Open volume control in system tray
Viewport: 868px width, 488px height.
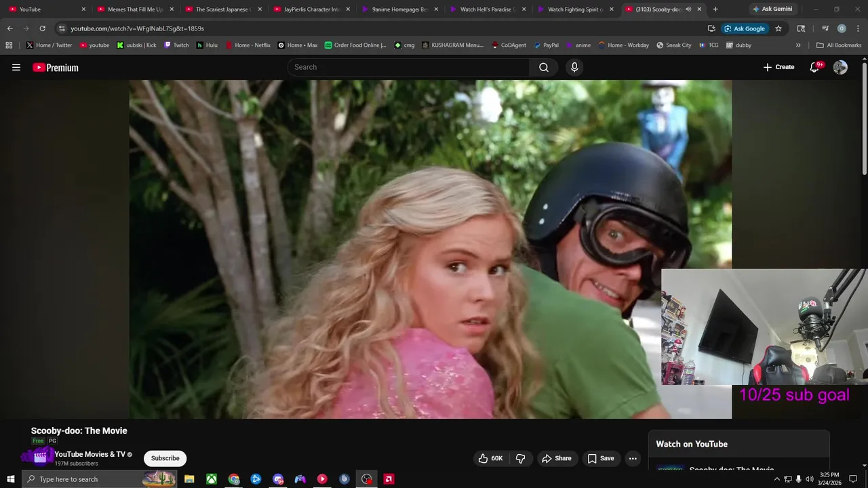coord(809,479)
